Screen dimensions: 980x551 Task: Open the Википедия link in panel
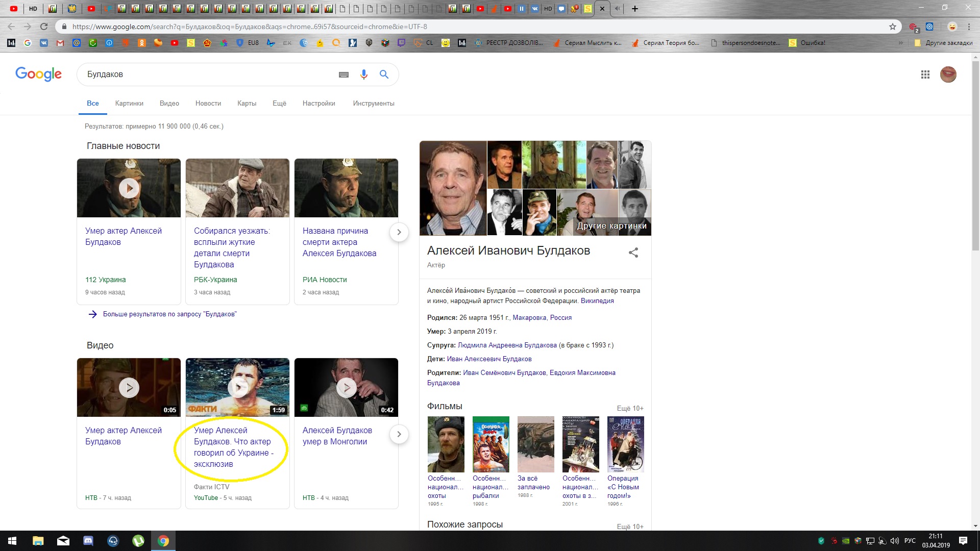point(597,301)
